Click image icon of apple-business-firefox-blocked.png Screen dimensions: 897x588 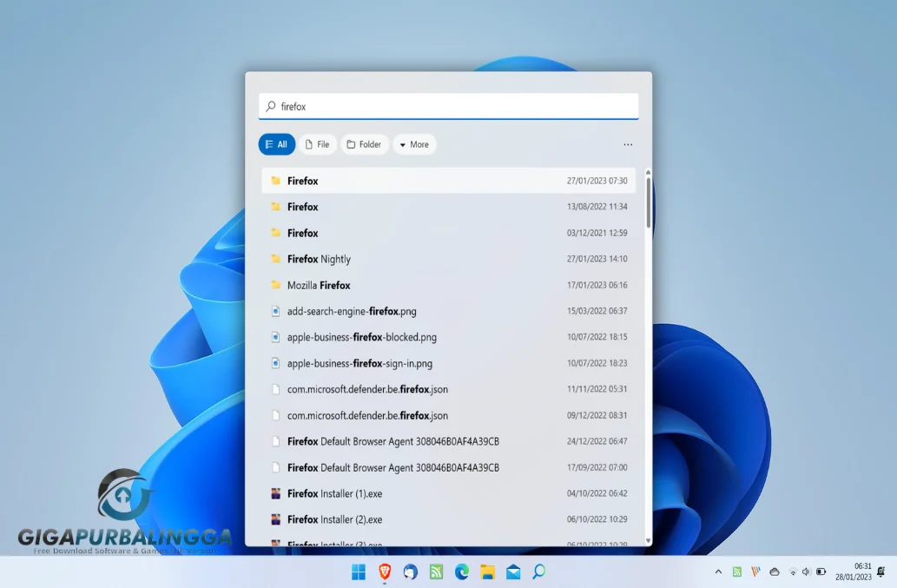coord(276,337)
